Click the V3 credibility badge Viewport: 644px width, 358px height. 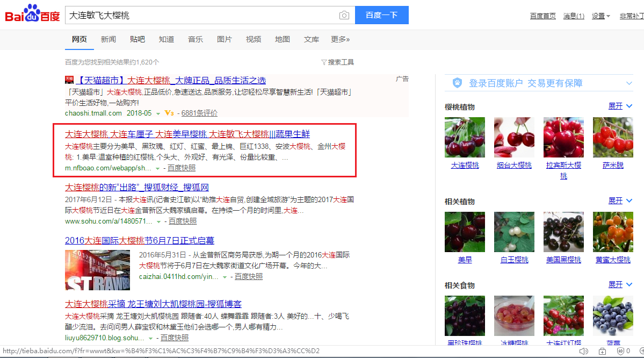point(169,113)
